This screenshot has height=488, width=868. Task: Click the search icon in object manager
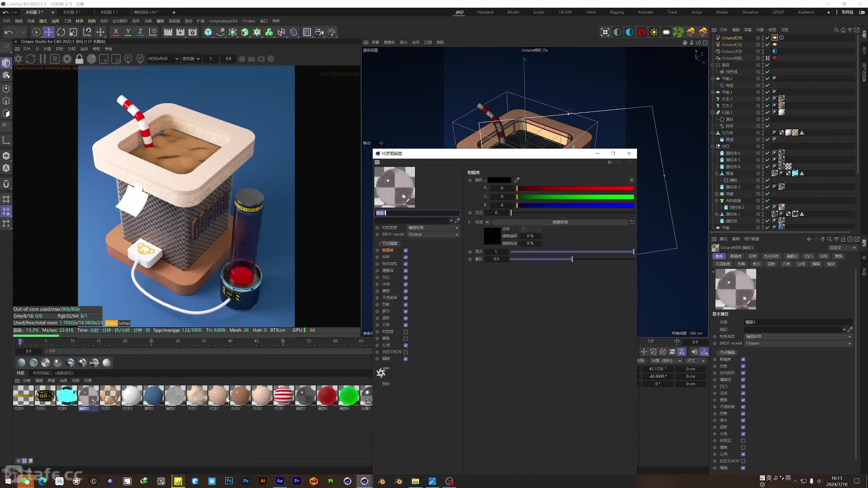pos(836,30)
